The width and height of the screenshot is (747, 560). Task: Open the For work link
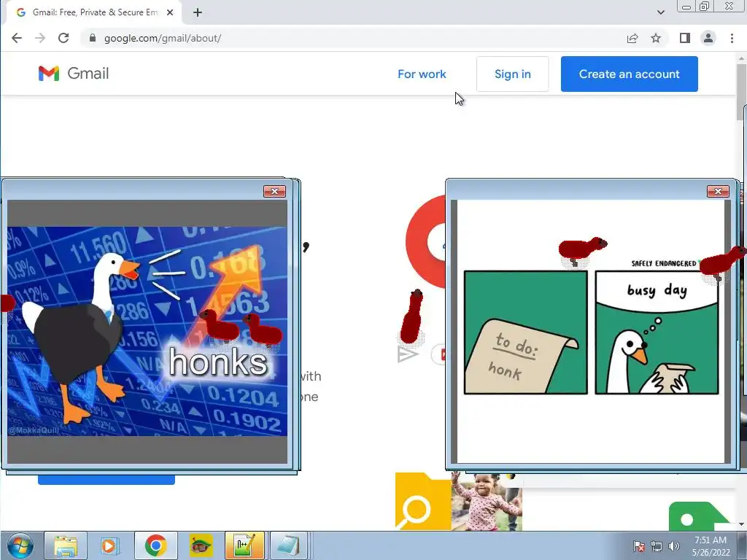tap(422, 74)
